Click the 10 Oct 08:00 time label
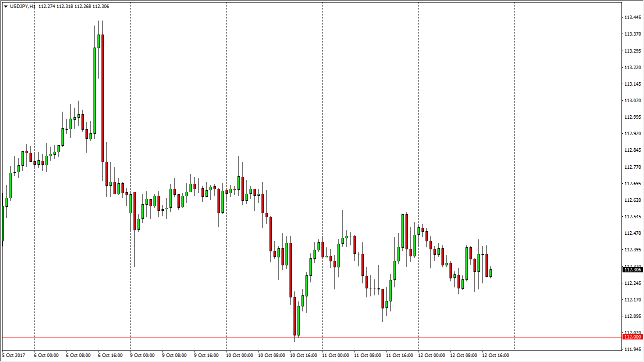The image size is (644, 362). 271,355
